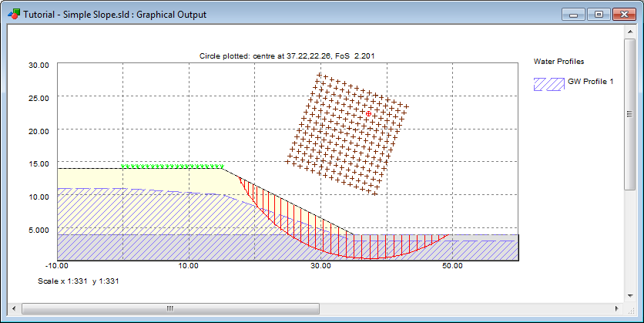Click the x-axis label 10.00
The image size is (644, 323).
pyautogui.click(x=188, y=265)
